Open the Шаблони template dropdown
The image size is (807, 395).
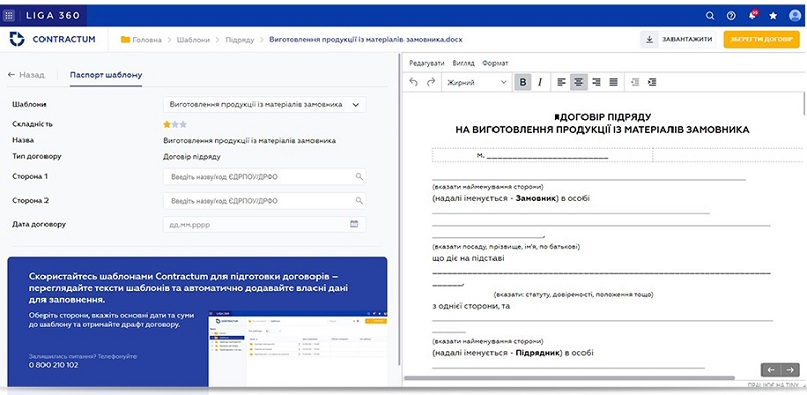tap(265, 105)
